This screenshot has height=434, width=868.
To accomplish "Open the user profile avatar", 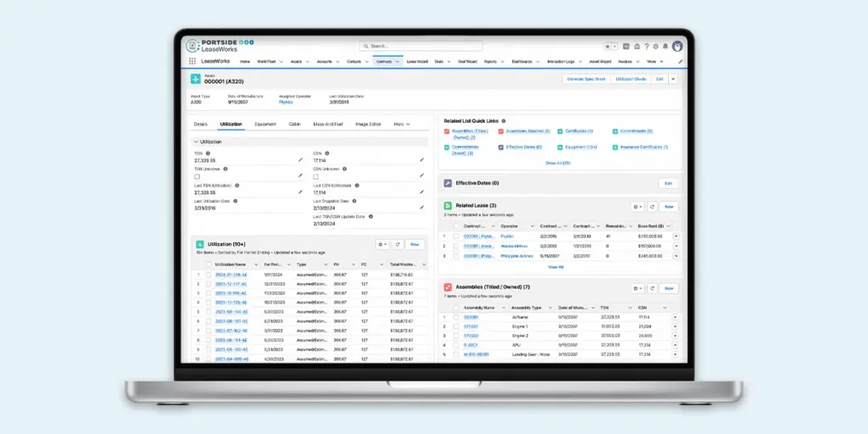I will [676, 47].
